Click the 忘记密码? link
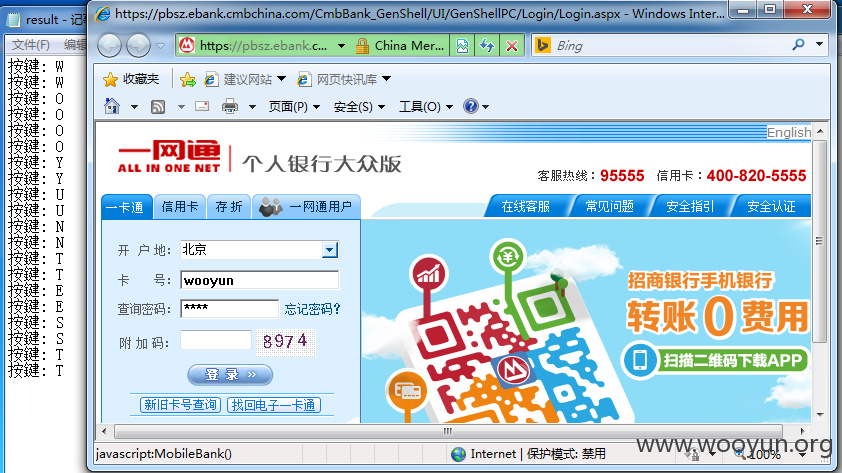The width and height of the screenshot is (842, 473). [312, 309]
